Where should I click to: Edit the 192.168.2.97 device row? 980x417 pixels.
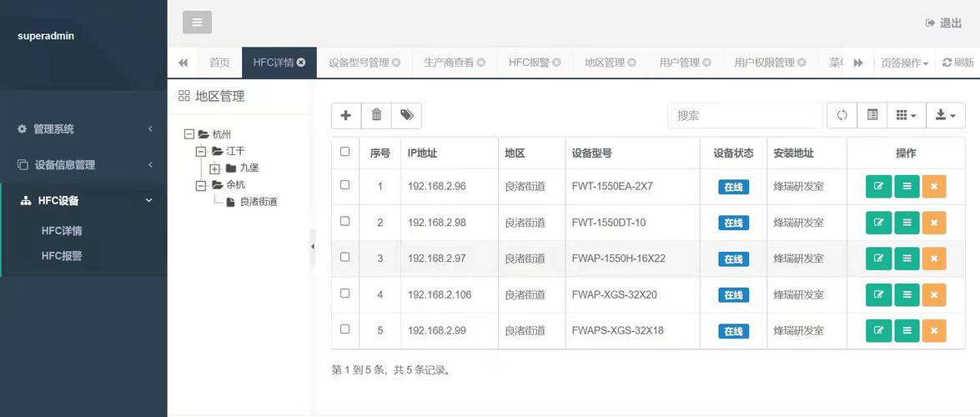pos(878,259)
